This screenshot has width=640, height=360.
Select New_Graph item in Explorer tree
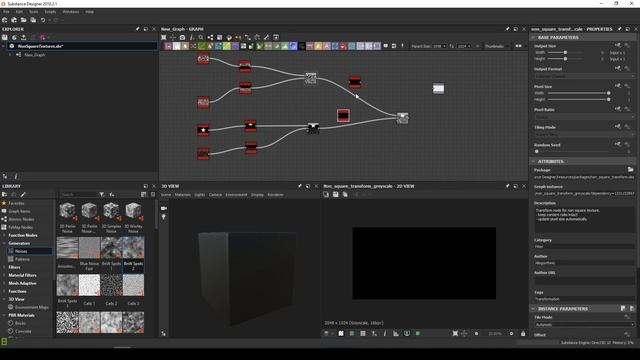coord(35,55)
